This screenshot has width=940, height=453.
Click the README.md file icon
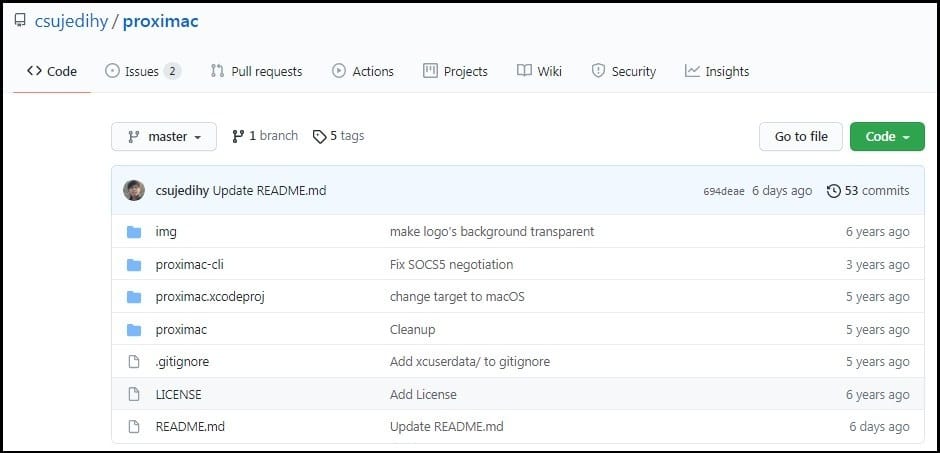[134, 427]
